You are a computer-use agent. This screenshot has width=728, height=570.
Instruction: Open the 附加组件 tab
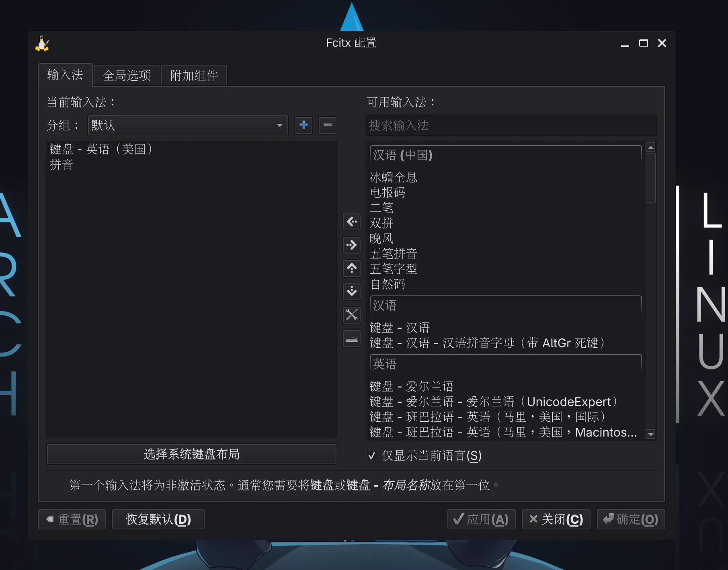coord(194,76)
